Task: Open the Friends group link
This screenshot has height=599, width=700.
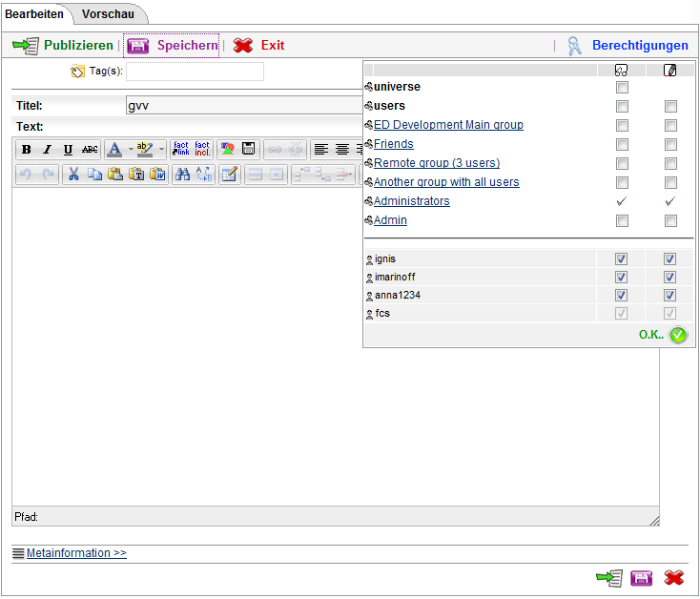Action: (x=393, y=144)
